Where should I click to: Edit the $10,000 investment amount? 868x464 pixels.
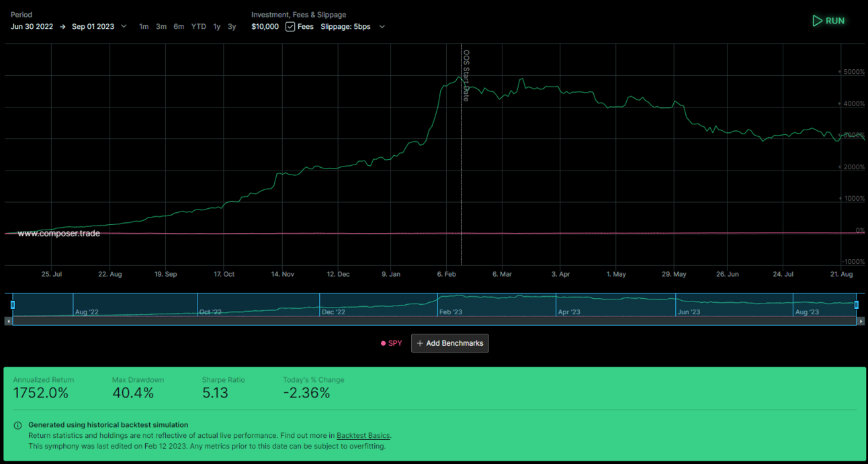pyautogui.click(x=265, y=27)
